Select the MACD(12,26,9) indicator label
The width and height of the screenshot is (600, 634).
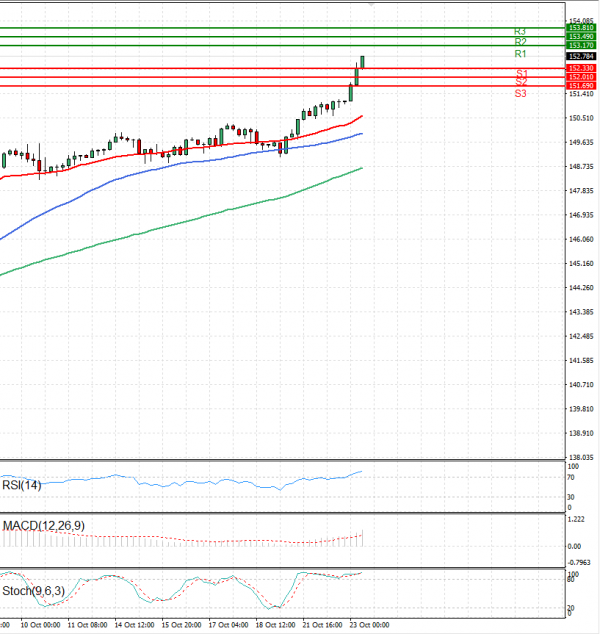[40, 525]
